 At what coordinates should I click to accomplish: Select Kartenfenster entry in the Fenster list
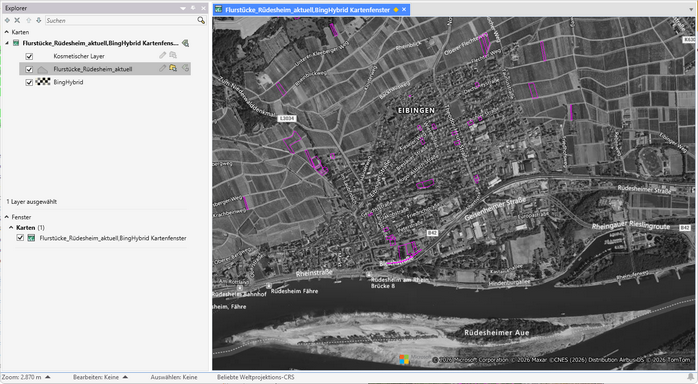(113, 238)
